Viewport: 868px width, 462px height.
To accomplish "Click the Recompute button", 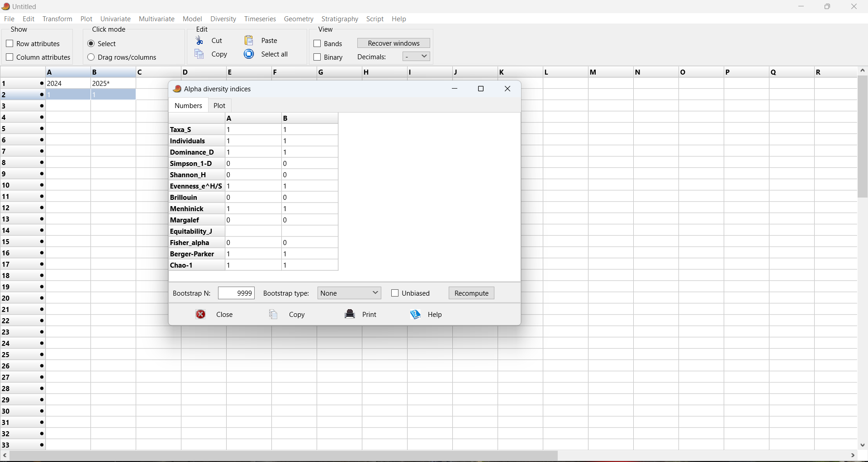I will point(471,293).
